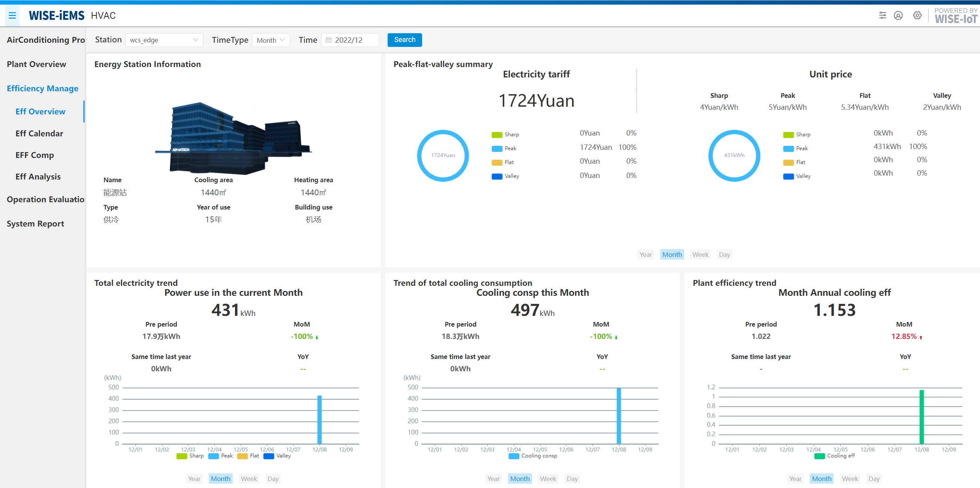Select Day in Peak-flat-valley summary
Image resolution: width=980 pixels, height=488 pixels.
click(x=724, y=255)
